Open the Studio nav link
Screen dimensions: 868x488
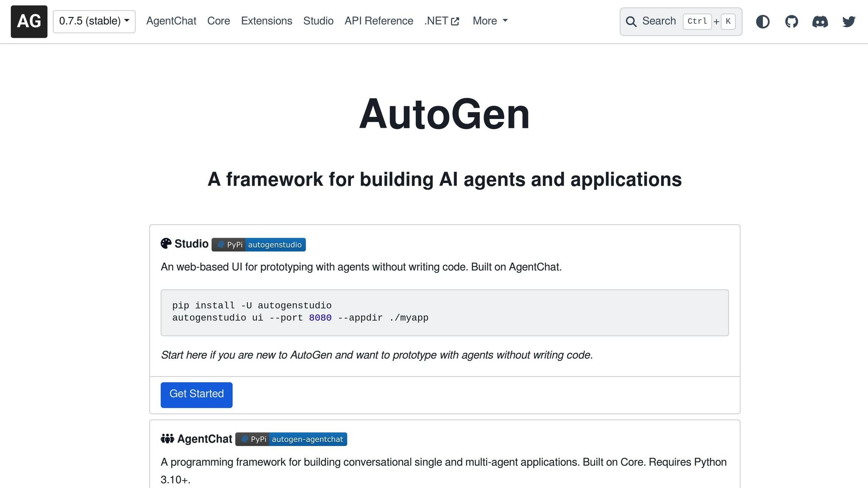point(318,21)
